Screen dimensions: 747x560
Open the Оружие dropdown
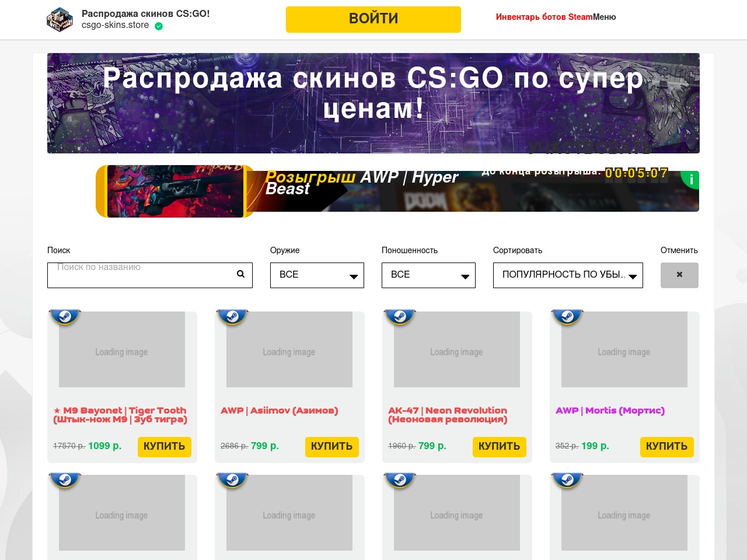coord(317,275)
